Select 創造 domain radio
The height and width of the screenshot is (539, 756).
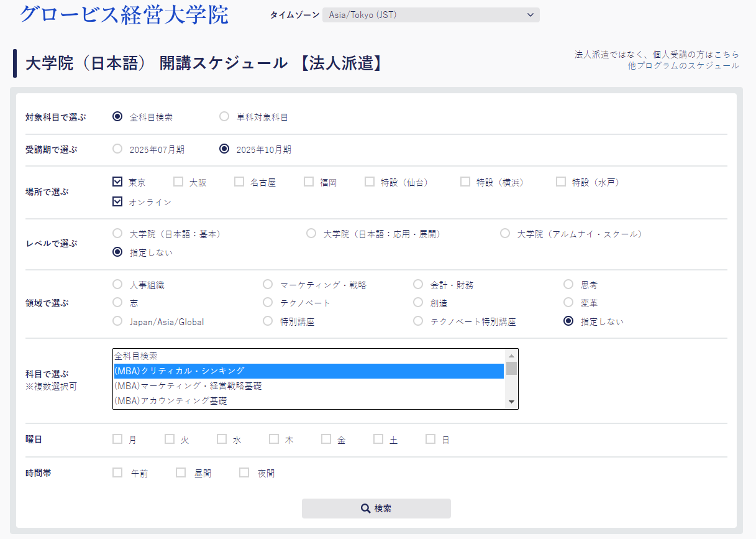pyautogui.click(x=418, y=302)
